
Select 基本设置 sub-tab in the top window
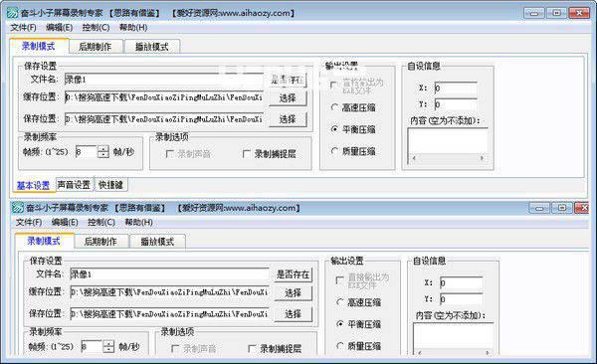[x=34, y=185]
